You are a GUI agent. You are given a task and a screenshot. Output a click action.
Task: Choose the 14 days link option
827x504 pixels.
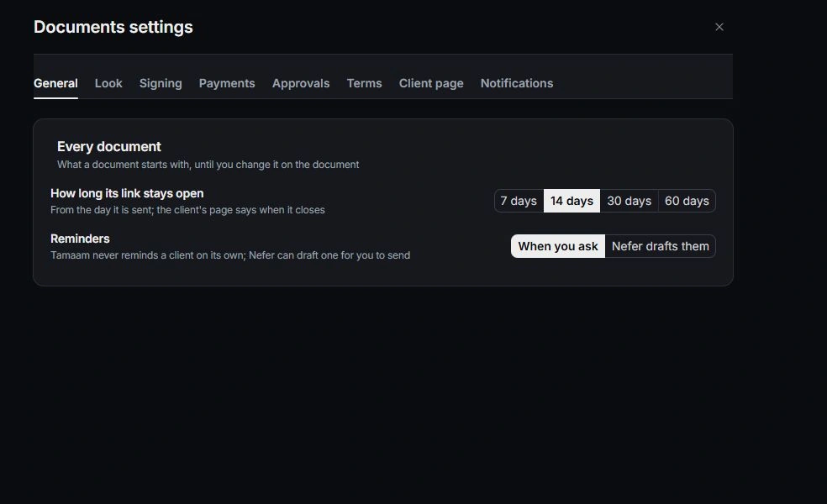coord(572,201)
